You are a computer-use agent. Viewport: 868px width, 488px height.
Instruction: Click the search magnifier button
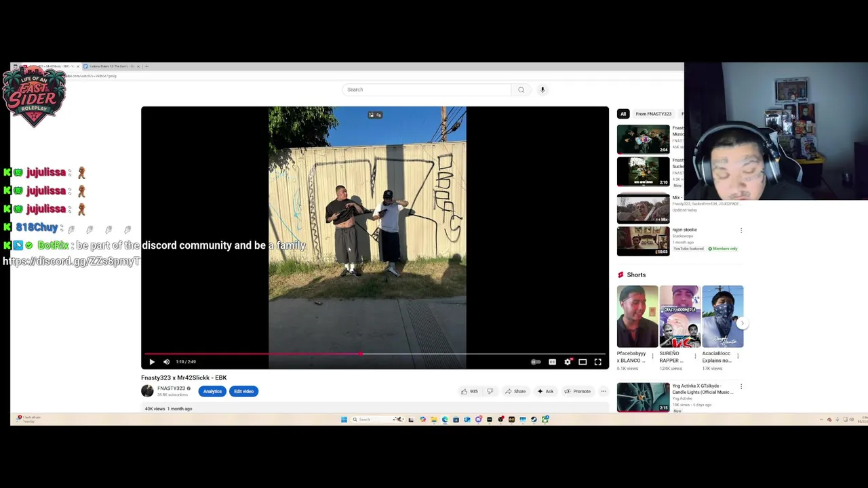(x=521, y=89)
